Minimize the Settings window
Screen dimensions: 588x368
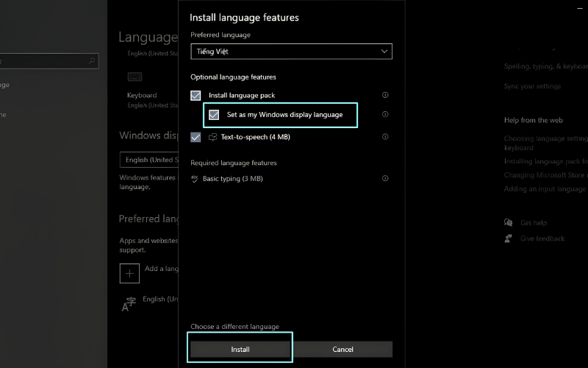click(x=580, y=8)
